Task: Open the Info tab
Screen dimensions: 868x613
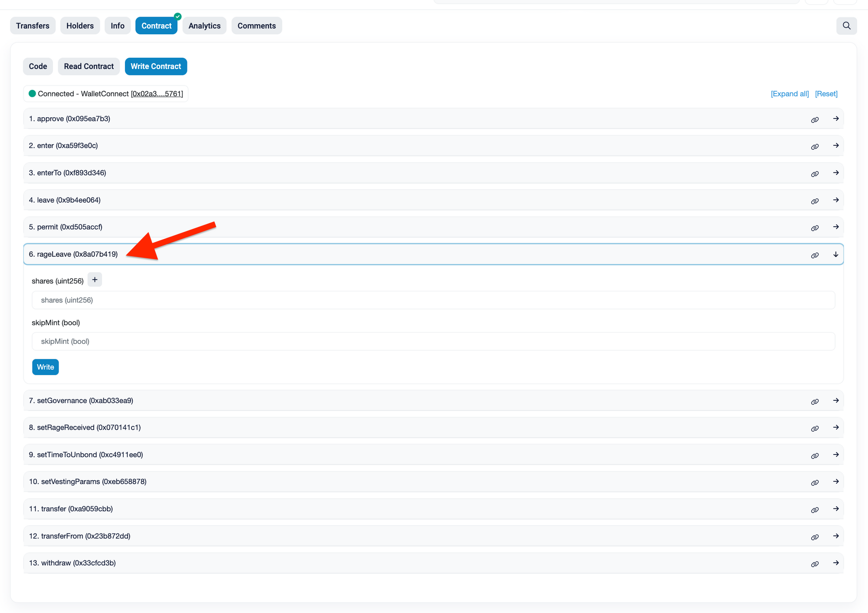Action: (118, 26)
